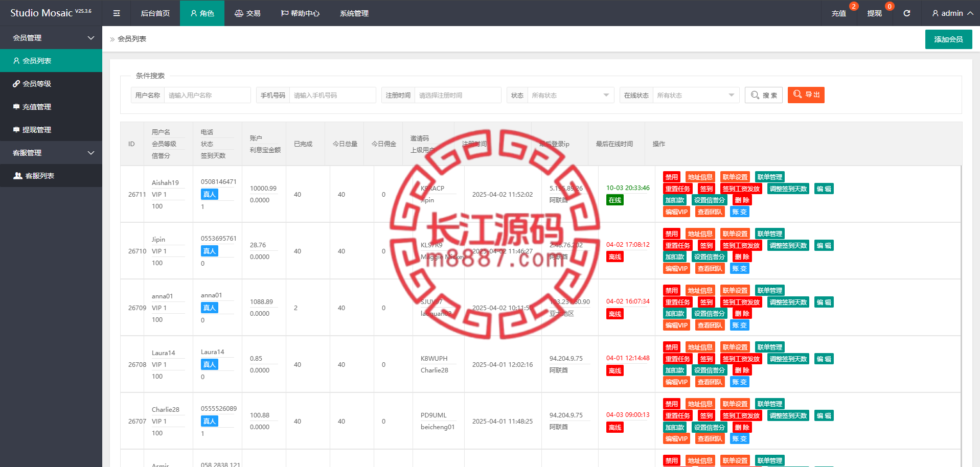The height and width of the screenshot is (467, 980).
Task: Click the Studio Mosaic logo
Action: coord(51,13)
